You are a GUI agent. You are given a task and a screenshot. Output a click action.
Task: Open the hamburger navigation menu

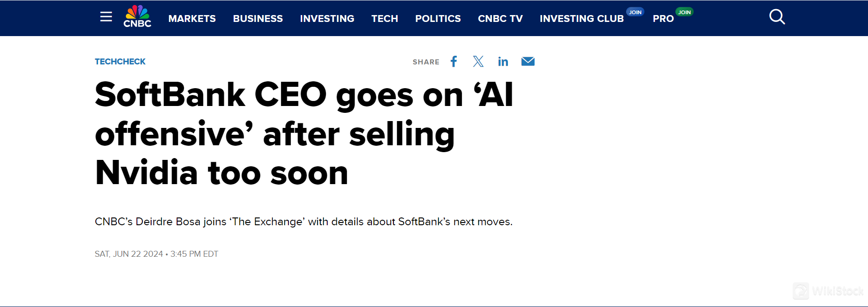click(x=106, y=17)
